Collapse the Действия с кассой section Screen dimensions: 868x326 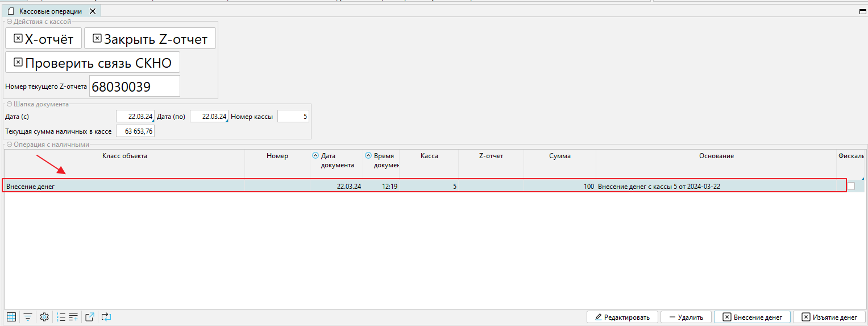[x=10, y=22]
